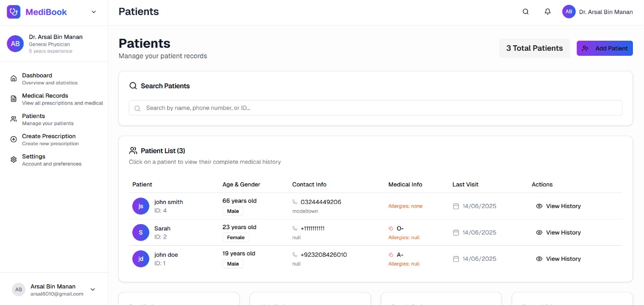Click john doe's 'jd' avatar

tap(141, 259)
